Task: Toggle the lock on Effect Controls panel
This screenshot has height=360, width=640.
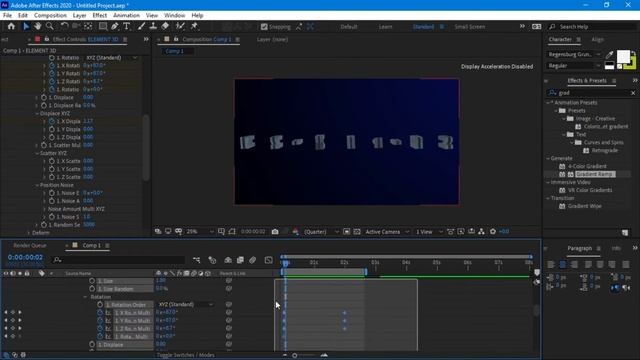Action: 47,39
